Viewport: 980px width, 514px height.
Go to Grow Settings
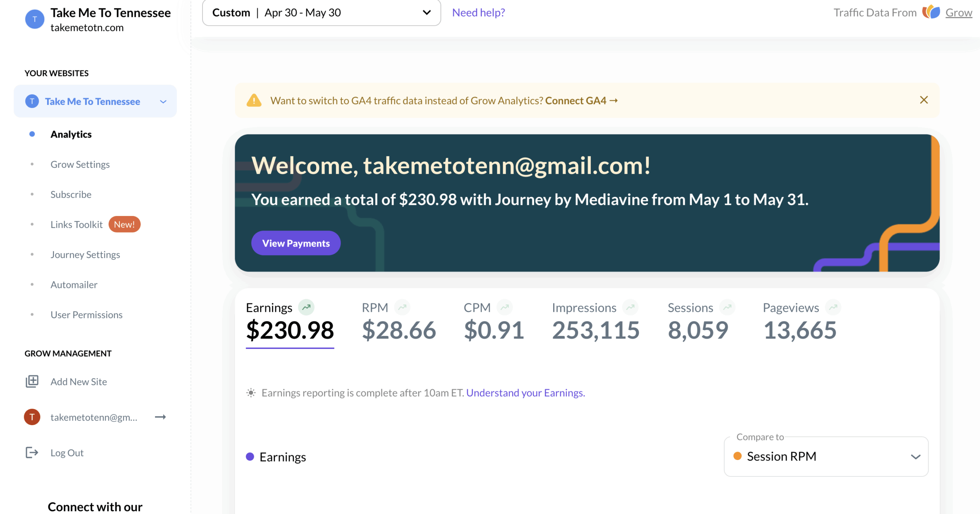[80, 164]
